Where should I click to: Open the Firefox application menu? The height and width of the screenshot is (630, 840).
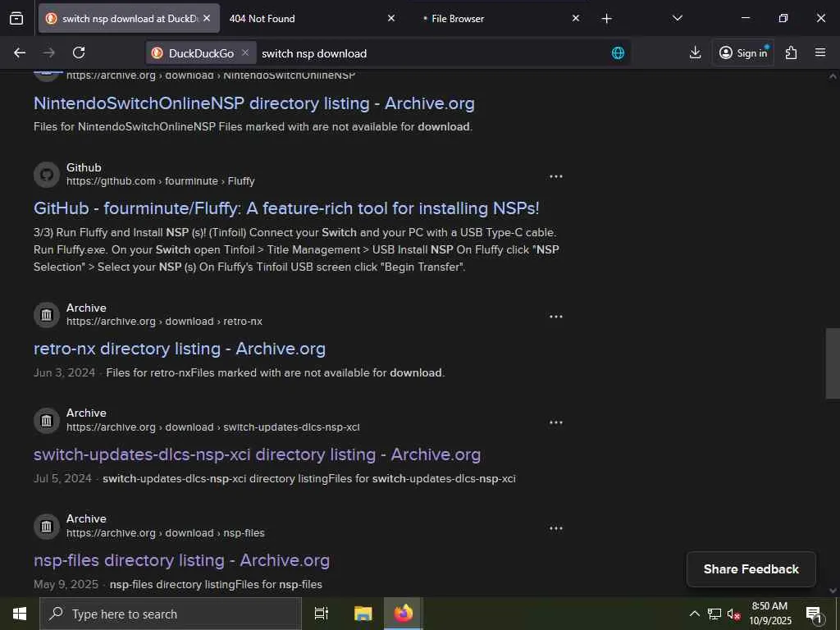819,52
